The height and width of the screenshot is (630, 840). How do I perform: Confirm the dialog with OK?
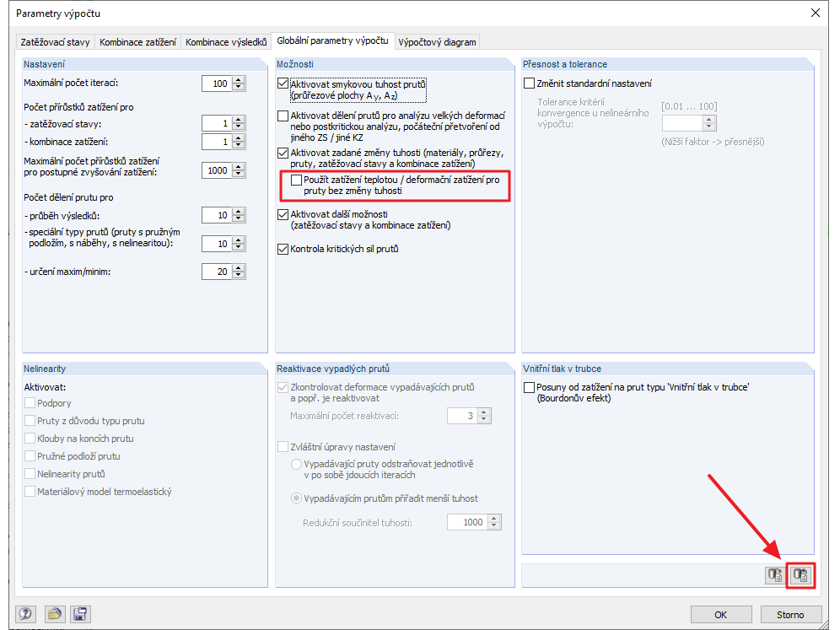720,615
